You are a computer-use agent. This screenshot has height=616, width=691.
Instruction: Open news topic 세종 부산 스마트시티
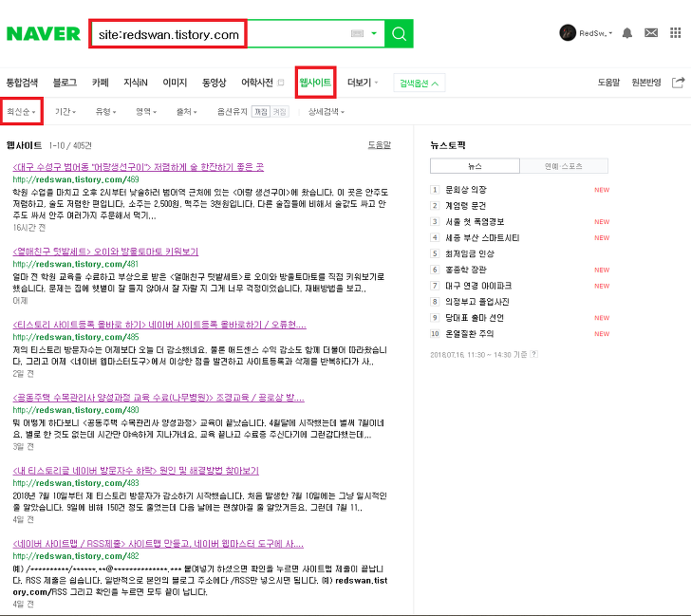[x=482, y=238]
